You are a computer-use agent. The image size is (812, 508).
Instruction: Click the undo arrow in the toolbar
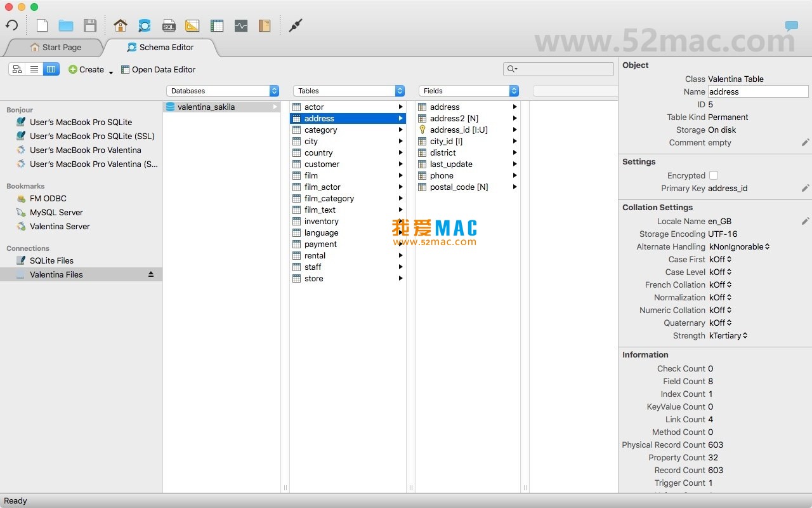pos(11,25)
